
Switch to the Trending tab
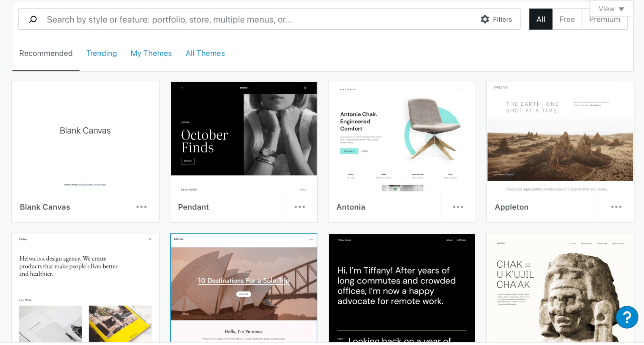coord(101,53)
